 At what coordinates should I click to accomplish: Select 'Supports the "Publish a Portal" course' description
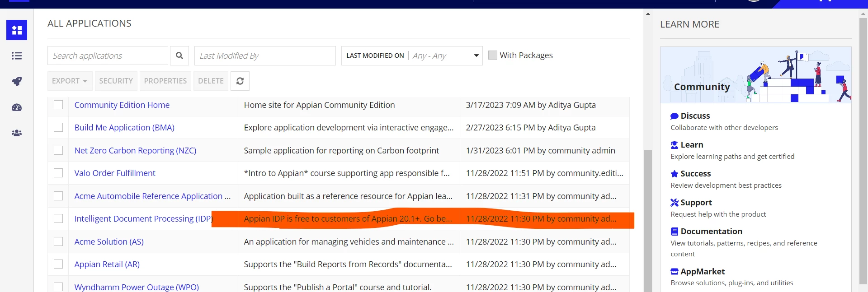pyautogui.click(x=337, y=287)
